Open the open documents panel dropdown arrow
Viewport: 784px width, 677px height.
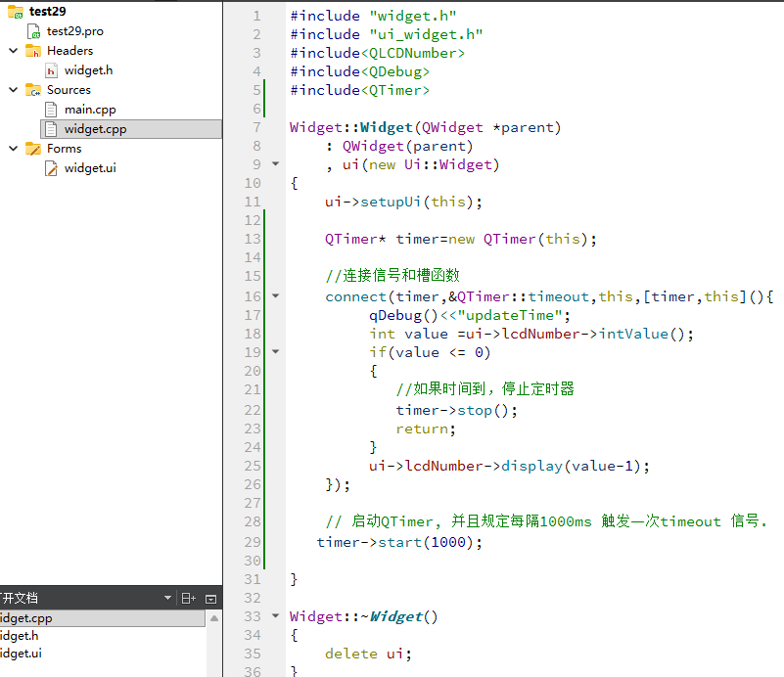(168, 598)
